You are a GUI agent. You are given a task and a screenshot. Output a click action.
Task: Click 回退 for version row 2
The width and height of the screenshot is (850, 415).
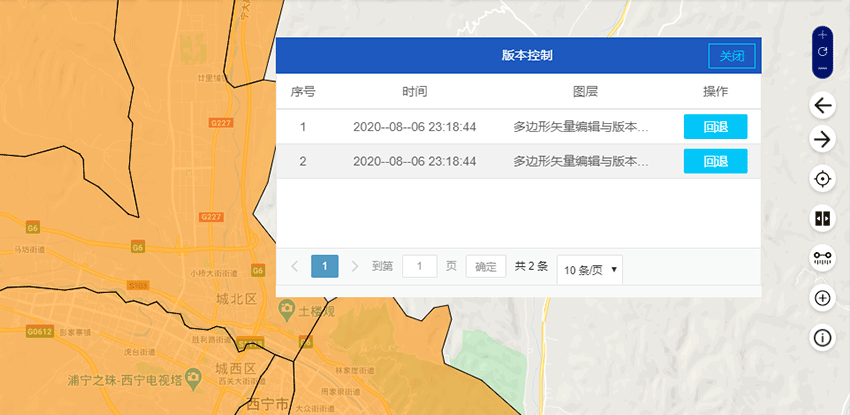tap(715, 161)
